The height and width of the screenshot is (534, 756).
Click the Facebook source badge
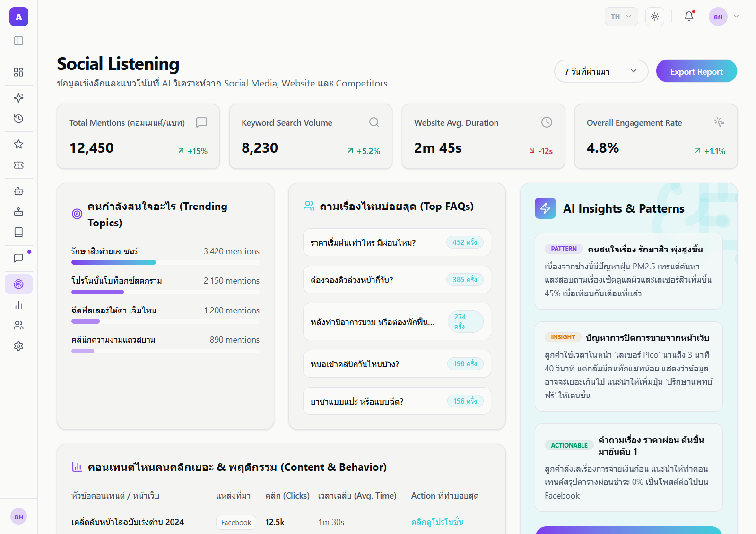pos(236,522)
